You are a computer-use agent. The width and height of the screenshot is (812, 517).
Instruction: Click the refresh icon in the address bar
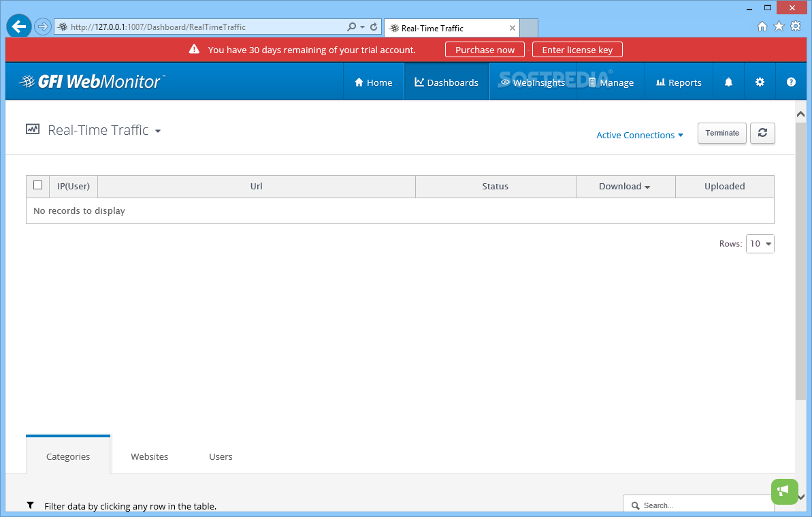pos(374,27)
